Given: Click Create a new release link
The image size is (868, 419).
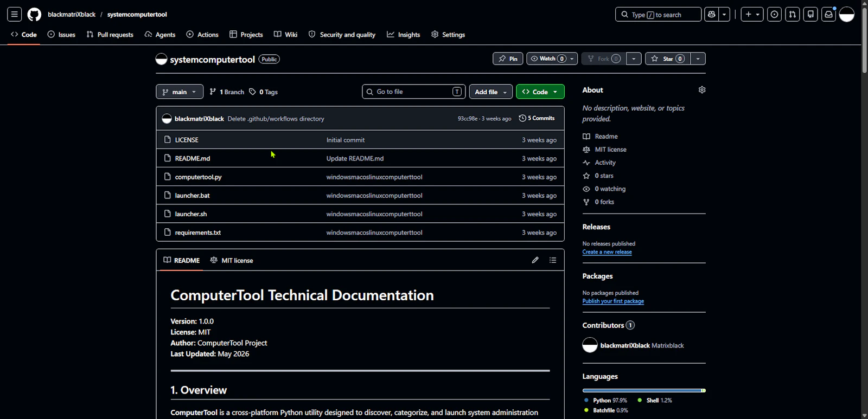Looking at the screenshot, I should coord(607,252).
